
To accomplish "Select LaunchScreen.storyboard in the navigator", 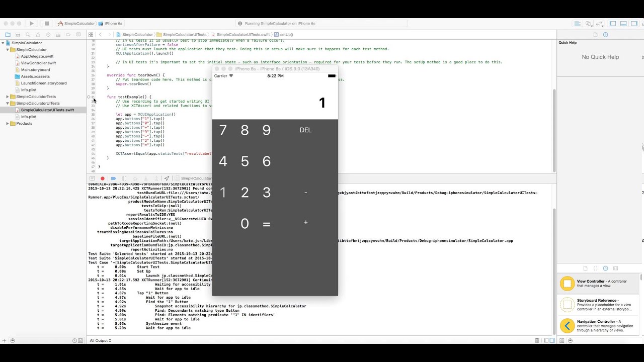I will (x=43, y=83).
